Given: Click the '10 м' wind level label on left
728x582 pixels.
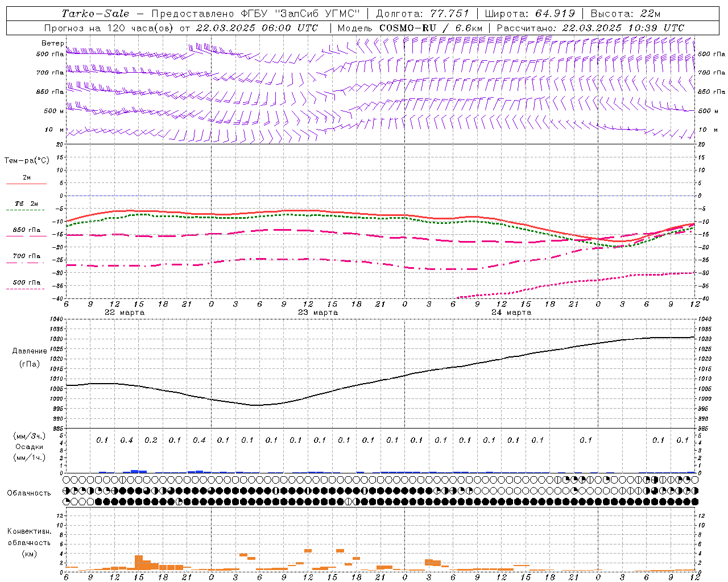Looking at the screenshot, I should [53, 130].
